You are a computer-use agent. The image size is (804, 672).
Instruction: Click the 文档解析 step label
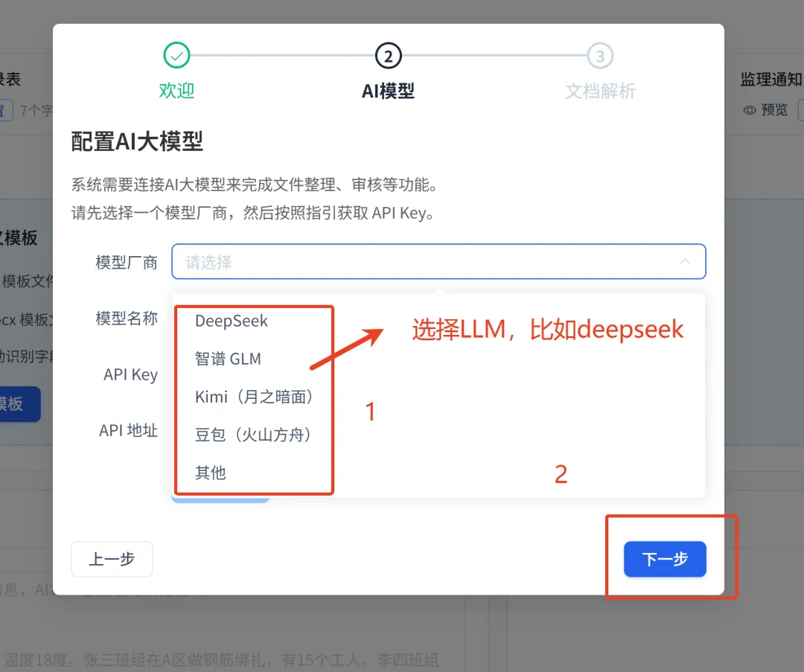point(600,92)
